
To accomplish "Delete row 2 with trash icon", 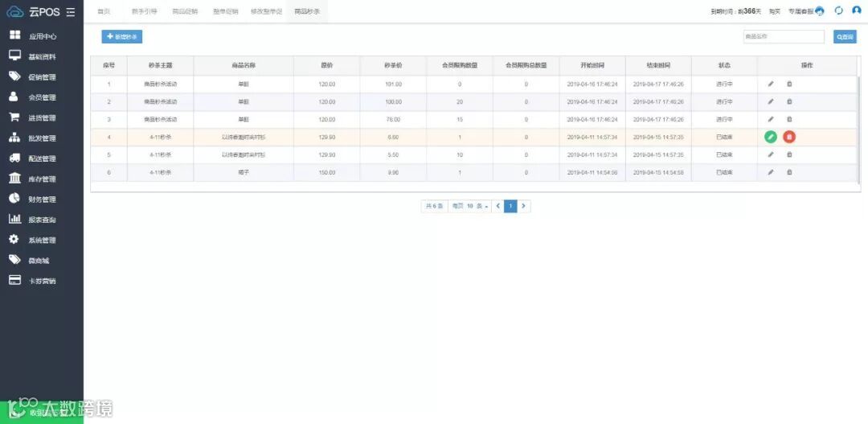I will click(789, 101).
